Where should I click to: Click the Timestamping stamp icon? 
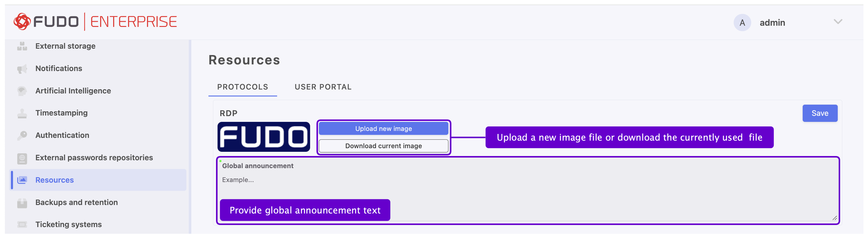[x=22, y=113]
